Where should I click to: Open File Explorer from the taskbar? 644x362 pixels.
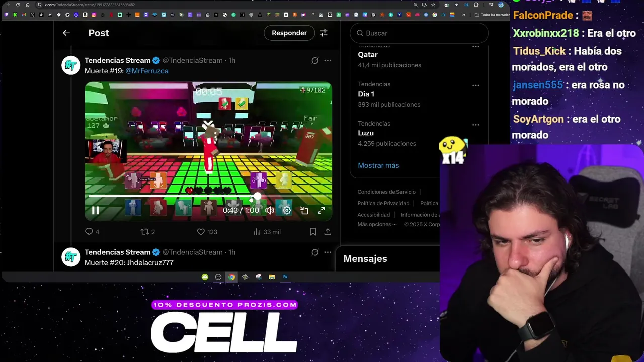(x=272, y=277)
